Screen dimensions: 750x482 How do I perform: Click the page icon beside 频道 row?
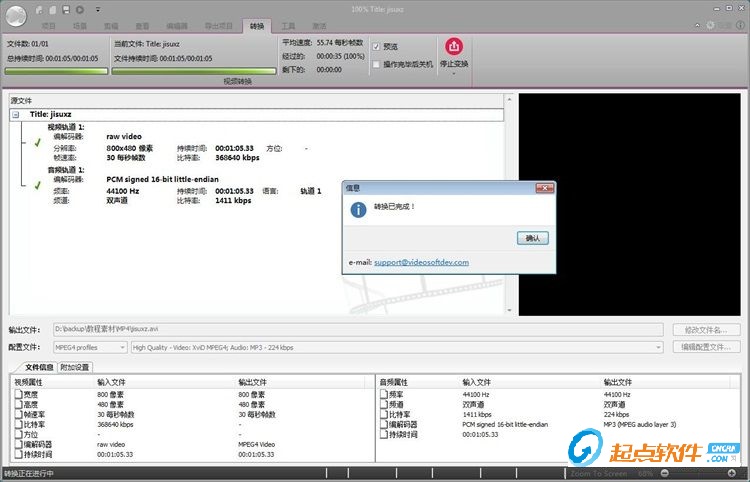[x=384, y=405]
